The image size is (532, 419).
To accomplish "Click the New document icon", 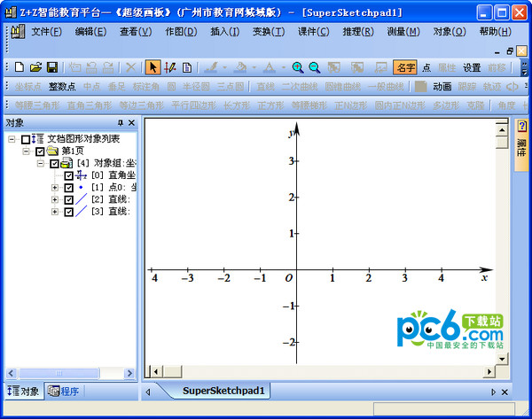I will [x=20, y=67].
